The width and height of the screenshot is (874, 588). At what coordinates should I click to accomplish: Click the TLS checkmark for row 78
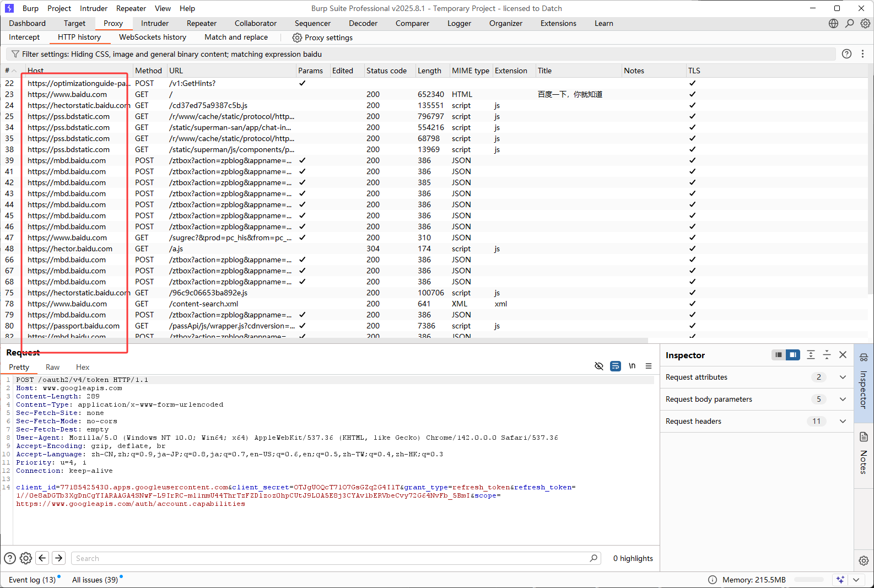692,304
